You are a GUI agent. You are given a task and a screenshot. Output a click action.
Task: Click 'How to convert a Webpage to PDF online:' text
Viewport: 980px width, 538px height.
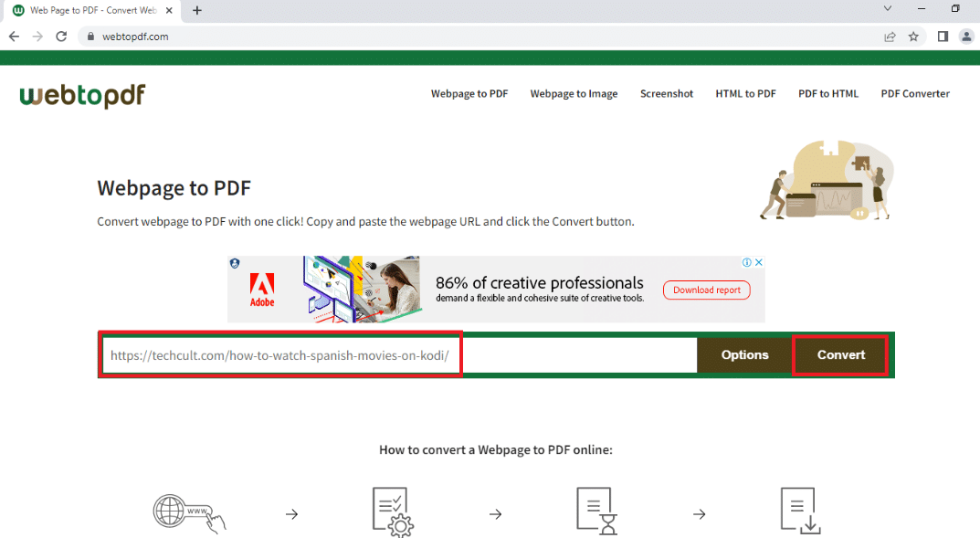point(496,450)
